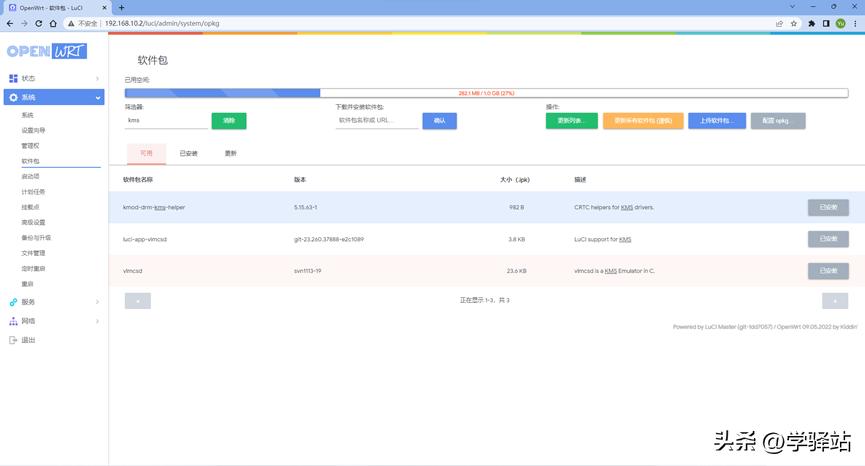This screenshot has width=865, height=466.
Task: Open the 文件管理 submenu item
Action: tap(33, 253)
